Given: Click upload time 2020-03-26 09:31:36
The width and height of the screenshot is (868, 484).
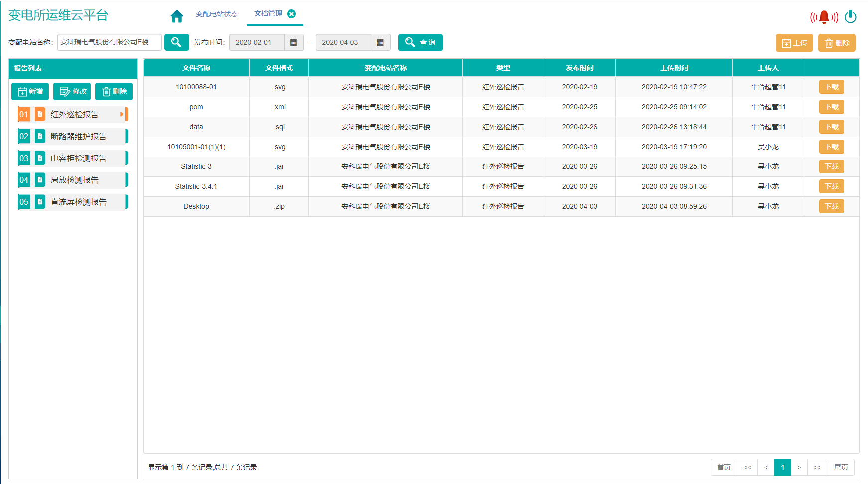Looking at the screenshot, I should pos(674,186).
